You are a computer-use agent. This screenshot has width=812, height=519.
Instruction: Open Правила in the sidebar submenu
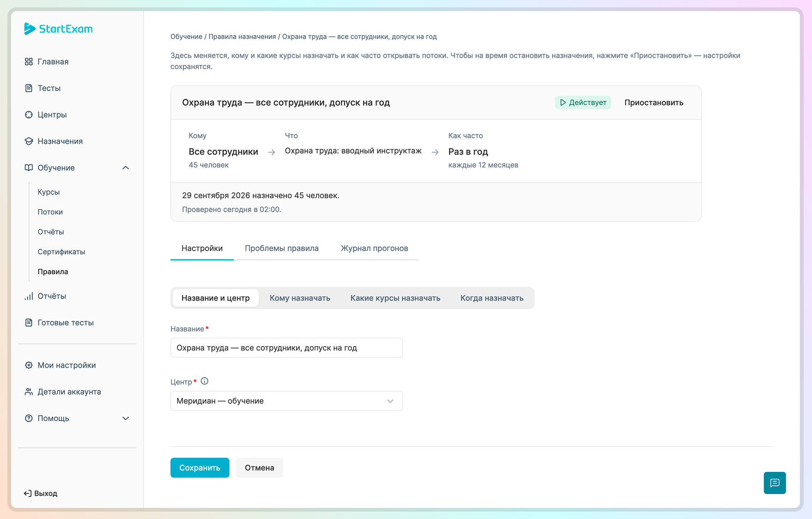[x=53, y=271]
